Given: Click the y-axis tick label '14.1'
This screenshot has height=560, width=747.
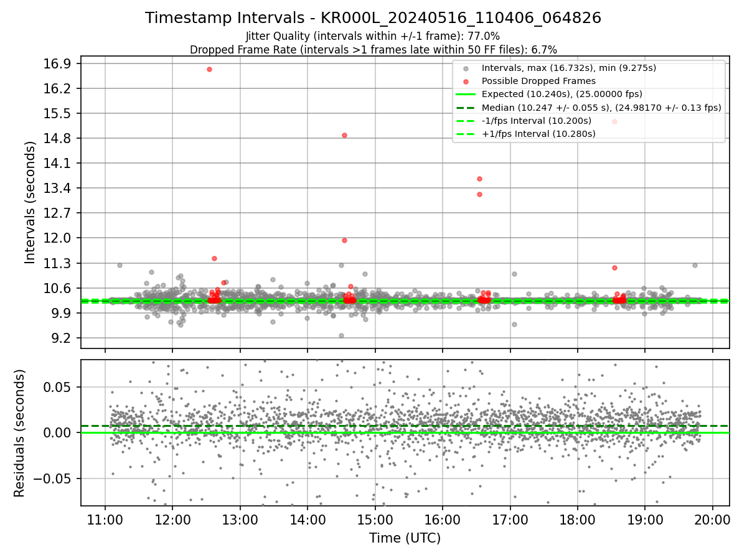Looking at the screenshot, I should [x=59, y=163].
